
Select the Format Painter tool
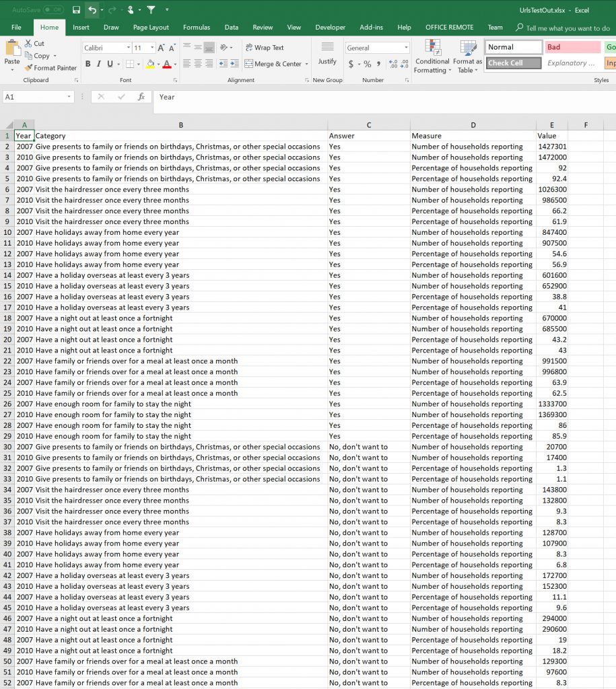pos(51,68)
